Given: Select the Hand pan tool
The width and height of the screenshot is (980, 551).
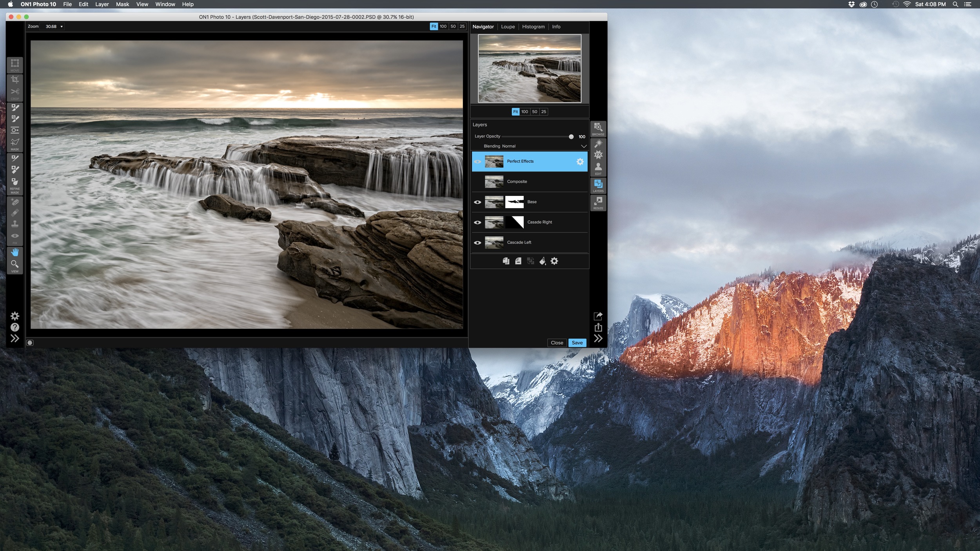Looking at the screenshot, I should (15, 252).
